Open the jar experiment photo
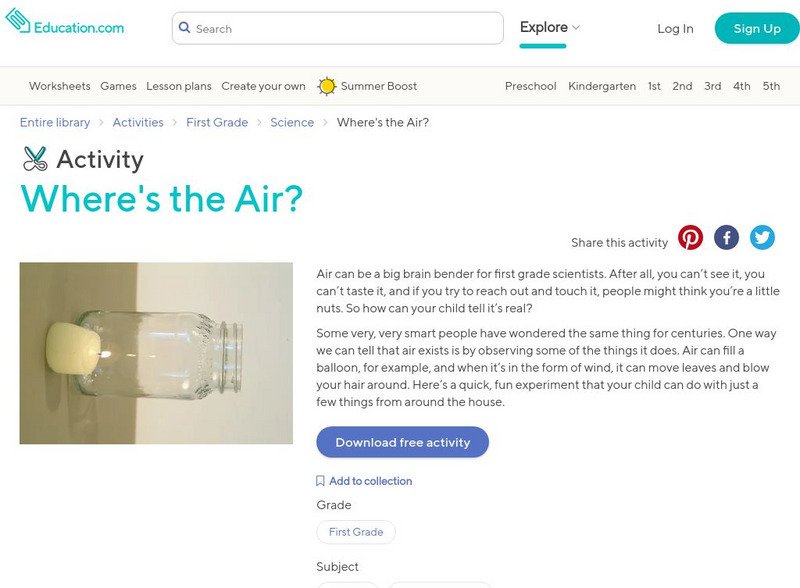Image resolution: width=800 pixels, height=588 pixels. point(156,352)
